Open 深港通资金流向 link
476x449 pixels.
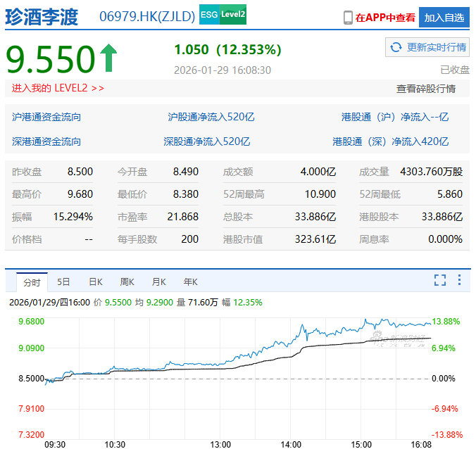(46, 141)
